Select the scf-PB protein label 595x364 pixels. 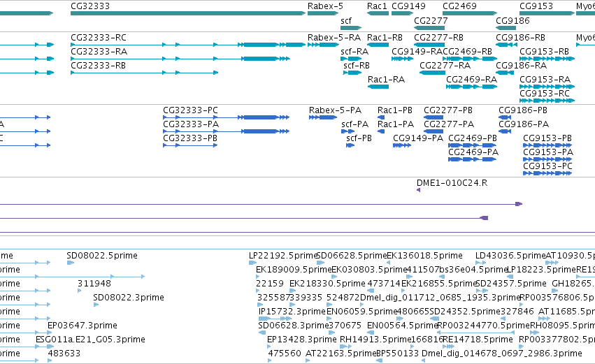pyautogui.click(x=359, y=138)
